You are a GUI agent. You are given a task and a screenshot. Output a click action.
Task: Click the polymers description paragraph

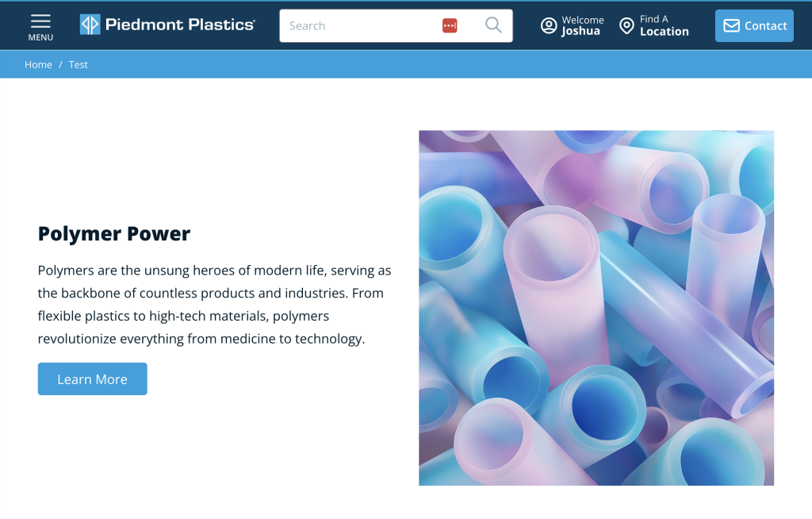point(214,305)
